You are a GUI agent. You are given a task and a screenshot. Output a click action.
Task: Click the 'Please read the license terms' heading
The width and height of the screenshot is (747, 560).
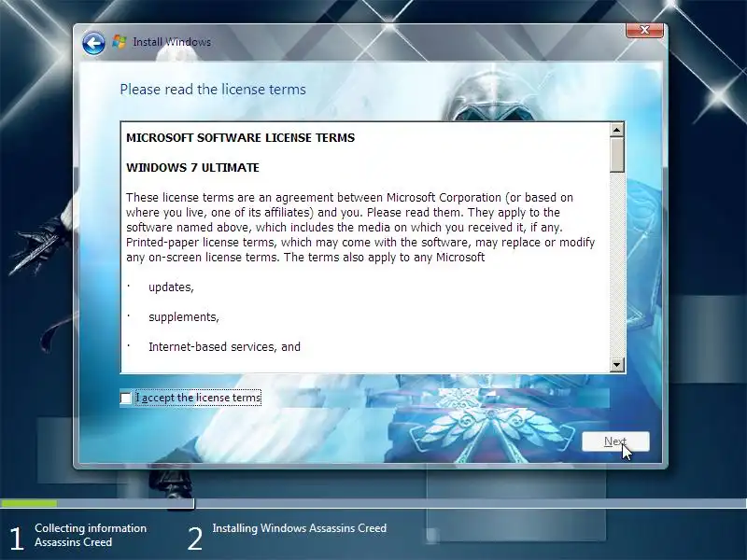pyautogui.click(x=213, y=90)
